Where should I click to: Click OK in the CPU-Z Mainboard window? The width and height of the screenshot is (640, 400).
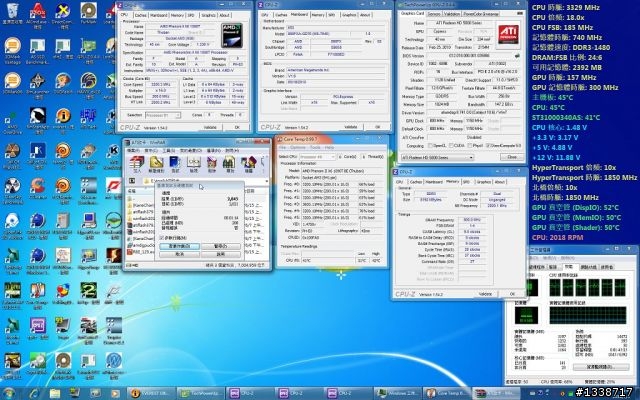(x=378, y=127)
